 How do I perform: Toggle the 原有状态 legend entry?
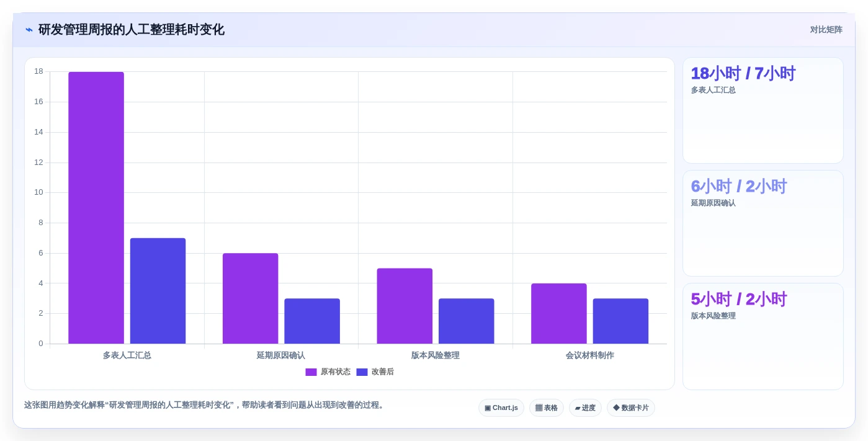[x=328, y=372]
